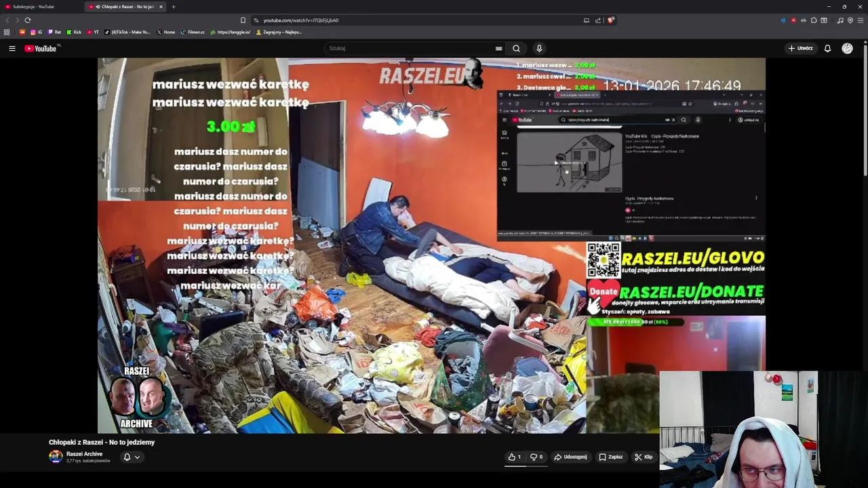Click the Utwórz create button

[x=800, y=48]
